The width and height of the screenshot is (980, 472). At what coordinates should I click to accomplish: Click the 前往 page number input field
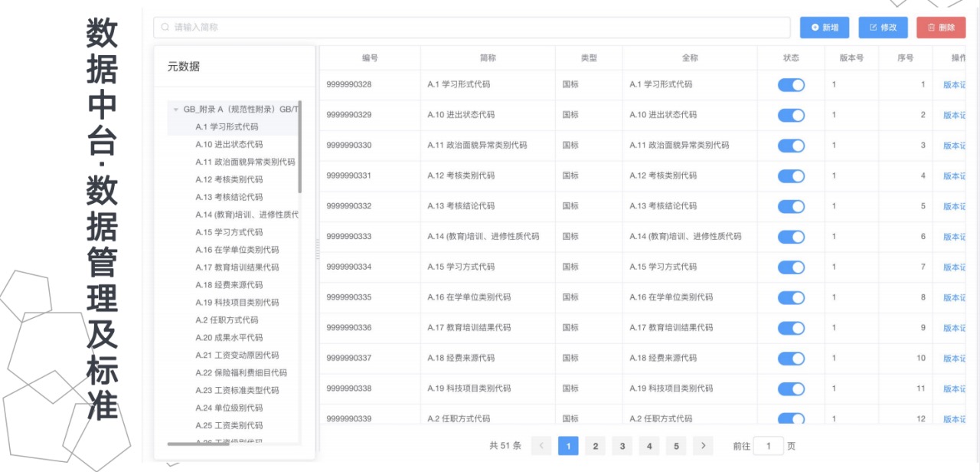(768, 446)
